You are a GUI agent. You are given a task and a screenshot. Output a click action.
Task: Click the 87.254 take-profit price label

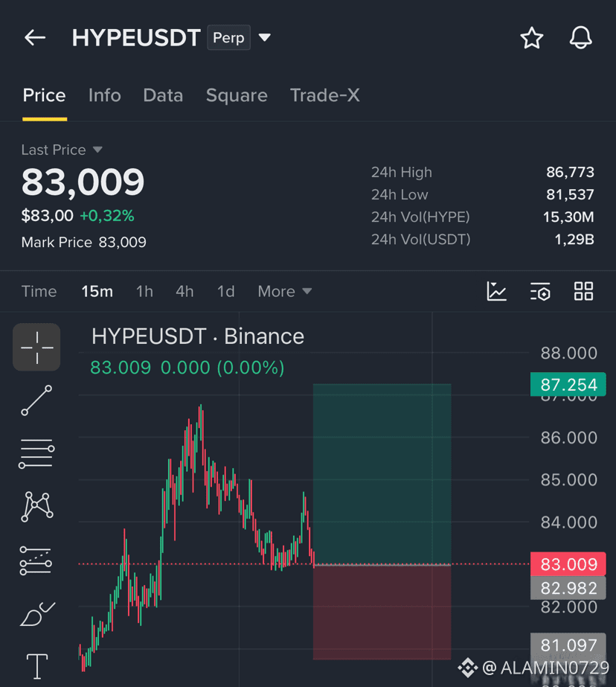pyautogui.click(x=568, y=385)
